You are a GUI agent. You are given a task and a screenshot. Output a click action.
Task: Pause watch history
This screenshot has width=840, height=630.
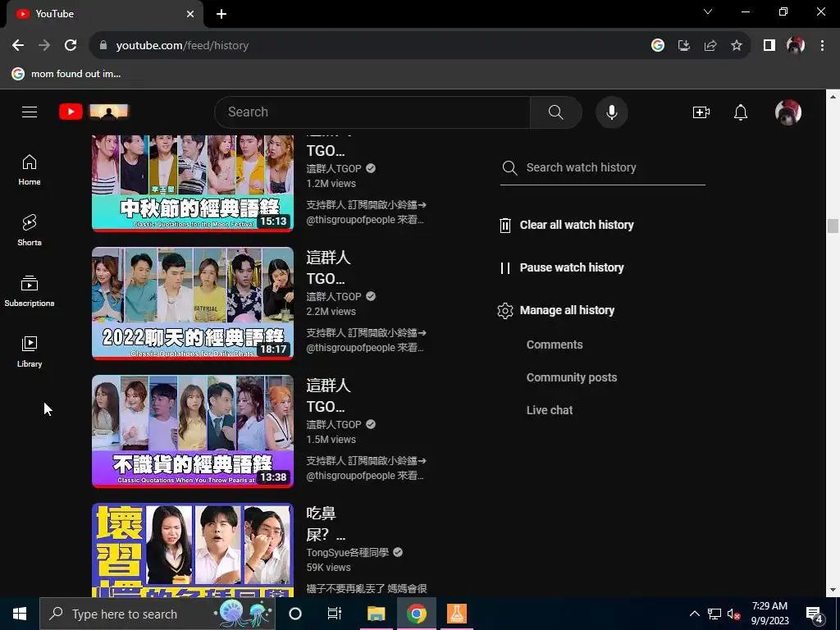(561, 267)
